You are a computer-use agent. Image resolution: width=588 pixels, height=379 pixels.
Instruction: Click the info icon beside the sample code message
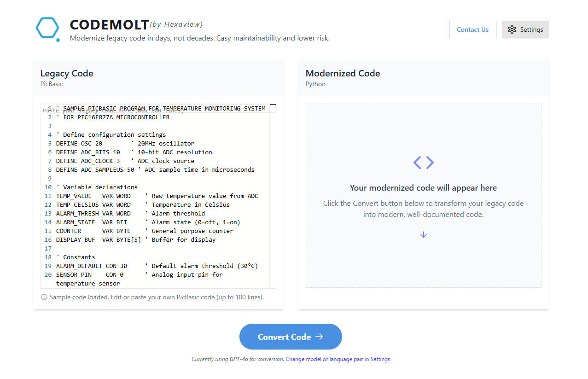(44, 297)
